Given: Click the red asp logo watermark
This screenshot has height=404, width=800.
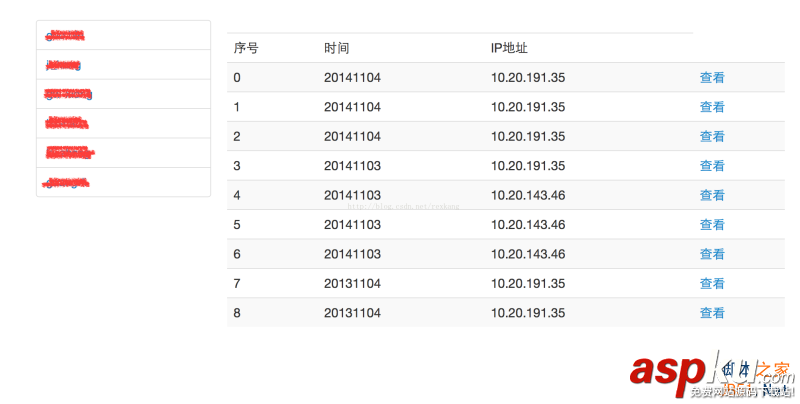Looking at the screenshot, I should 668,373.
